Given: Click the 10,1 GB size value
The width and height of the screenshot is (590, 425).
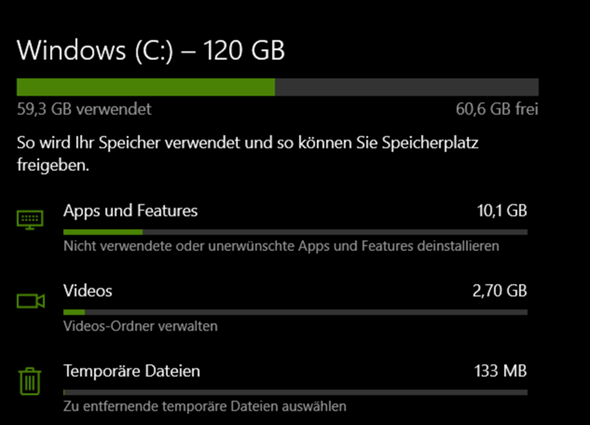Looking at the screenshot, I should click(x=502, y=211).
